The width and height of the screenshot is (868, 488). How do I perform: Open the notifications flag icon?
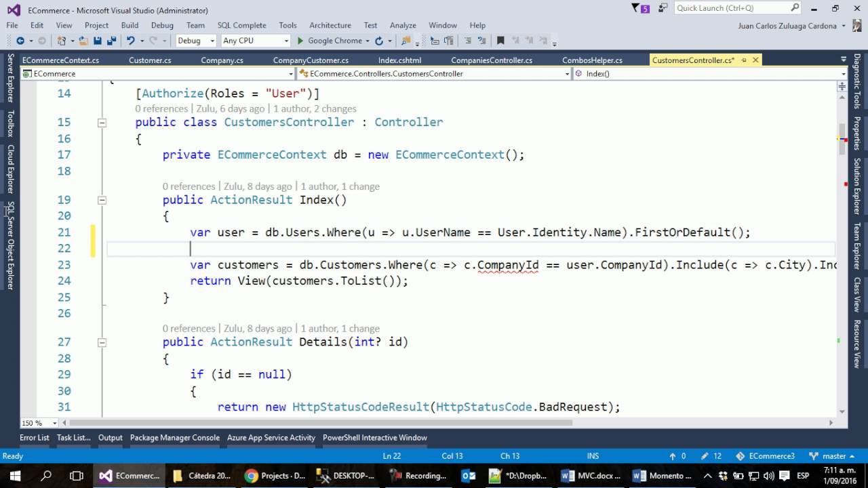point(640,8)
